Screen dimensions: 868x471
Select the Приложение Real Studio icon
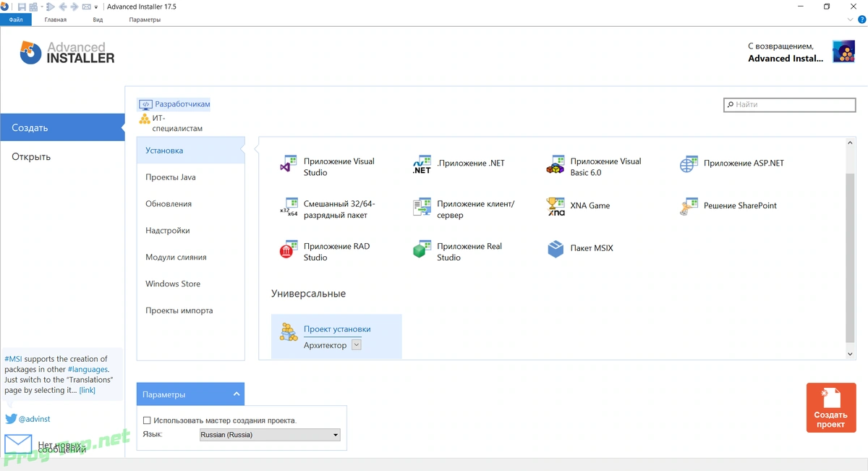(422, 250)
